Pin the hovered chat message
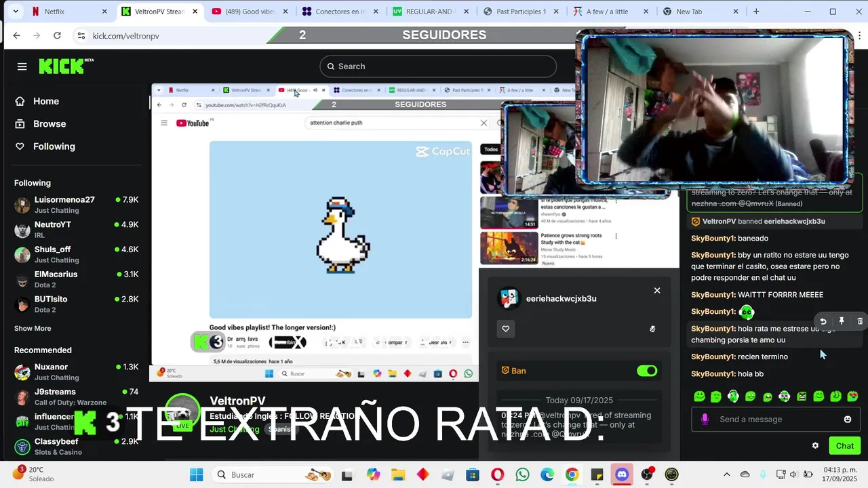Image resolution: width=868 pixels, height=488 pixels. (842, 321)
